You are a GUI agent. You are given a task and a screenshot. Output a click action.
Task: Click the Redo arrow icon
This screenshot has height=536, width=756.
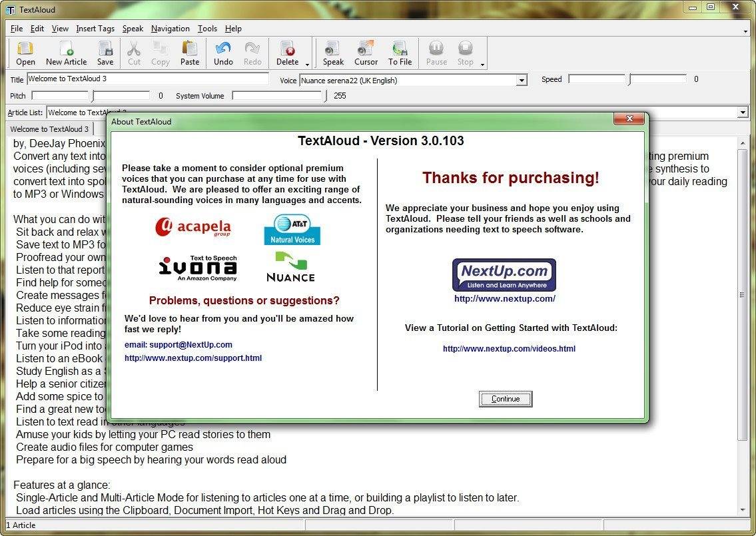(252, 53)
